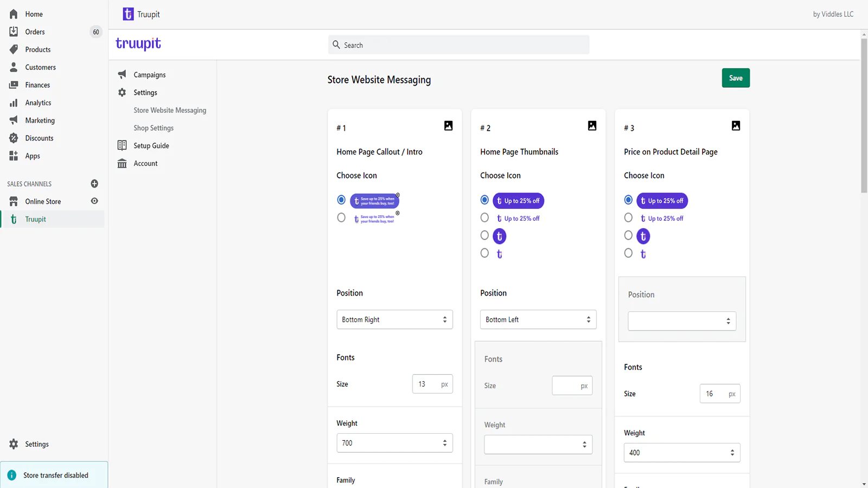
Task: Open empty Weight dropdown in card #2
Action: (x=538, y=445)
